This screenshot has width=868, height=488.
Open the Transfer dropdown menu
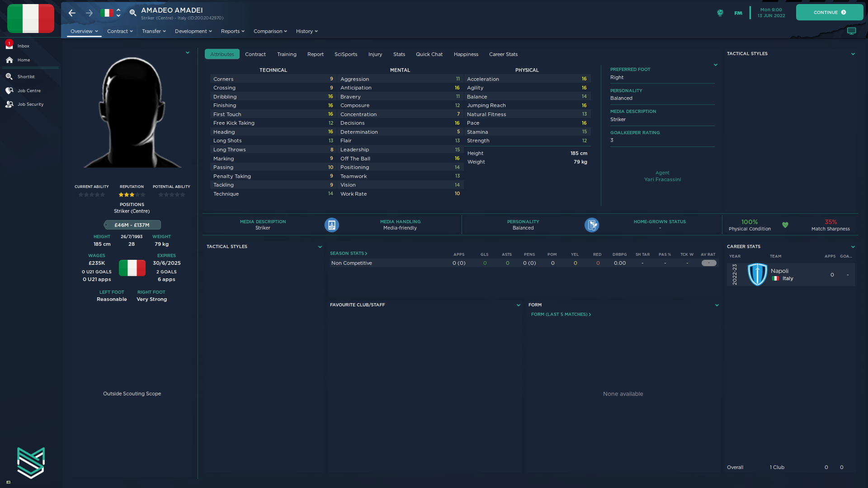[154, 31]
